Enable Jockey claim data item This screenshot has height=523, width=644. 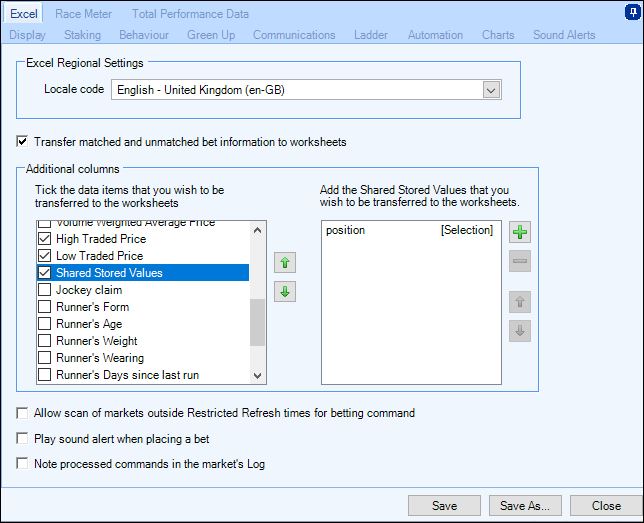pos(44,290)
